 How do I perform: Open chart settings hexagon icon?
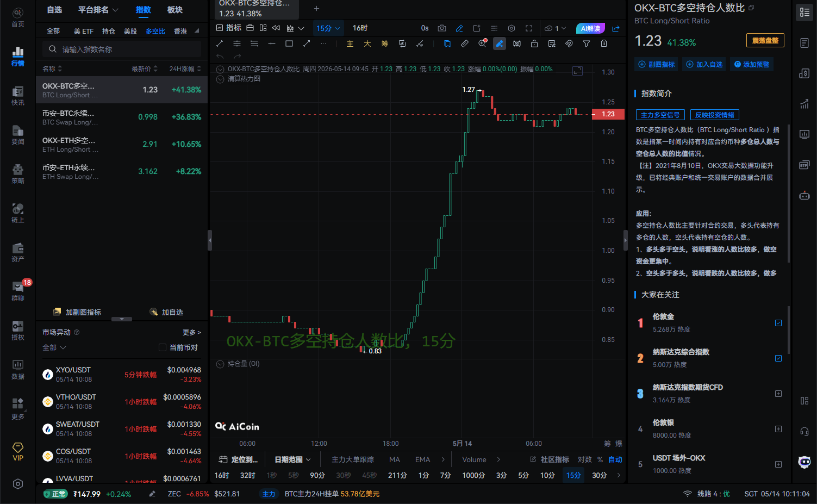click(512, 28)
